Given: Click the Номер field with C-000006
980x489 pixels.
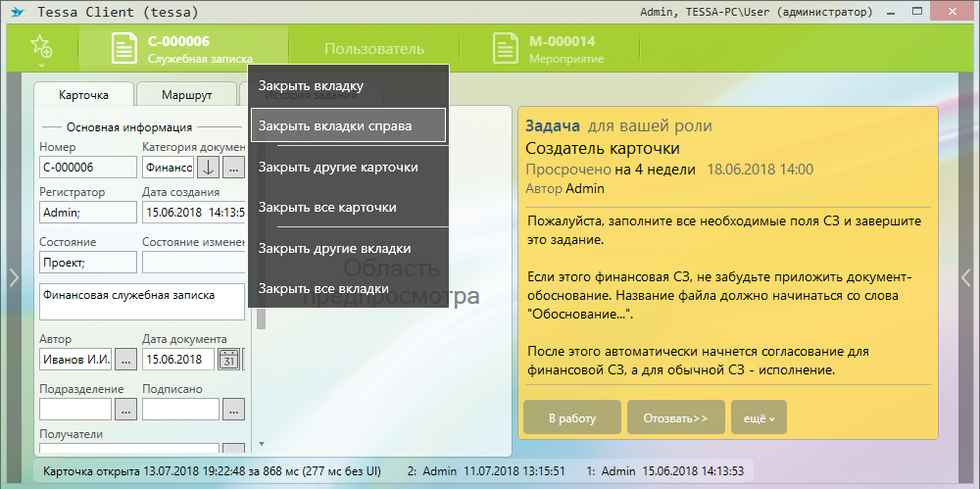Looking at the screenshot, I should pos(88,168).
